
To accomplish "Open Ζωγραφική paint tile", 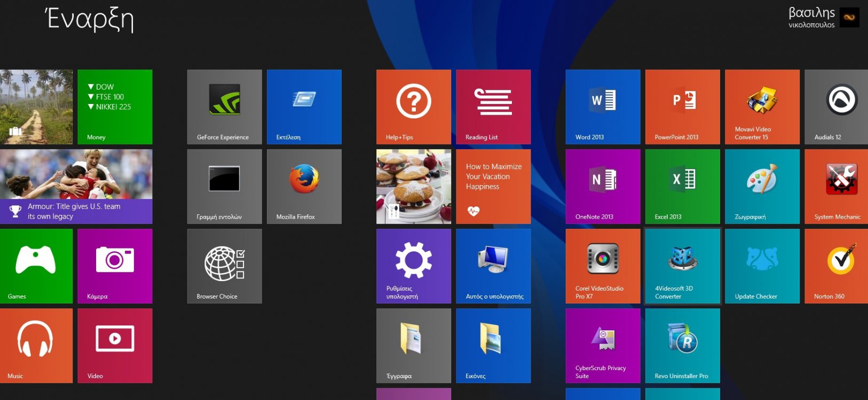I will click(762, 186).
